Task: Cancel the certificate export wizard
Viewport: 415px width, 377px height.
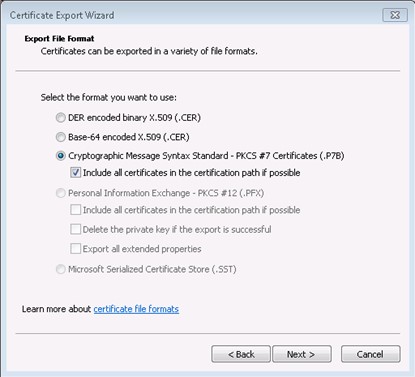Action: pyautogui.click(x=370, y=354)
